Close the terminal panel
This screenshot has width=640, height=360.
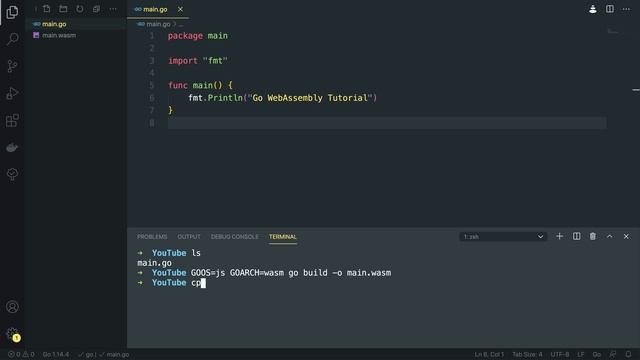[626, 236]
